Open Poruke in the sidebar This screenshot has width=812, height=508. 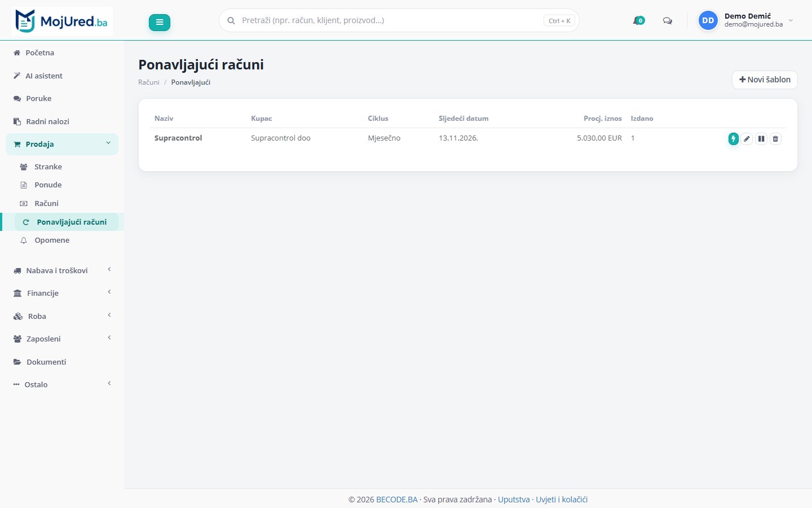(62, 98)
